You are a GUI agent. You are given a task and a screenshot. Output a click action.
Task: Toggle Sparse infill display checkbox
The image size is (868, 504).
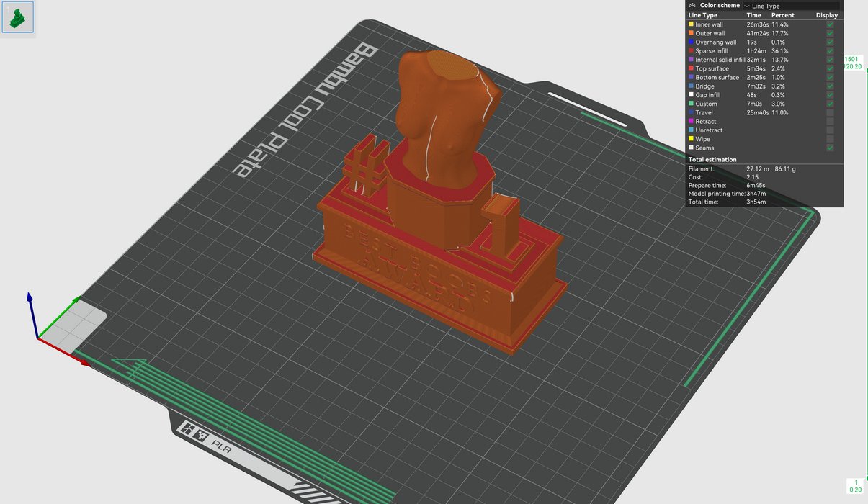coord(830,51)
